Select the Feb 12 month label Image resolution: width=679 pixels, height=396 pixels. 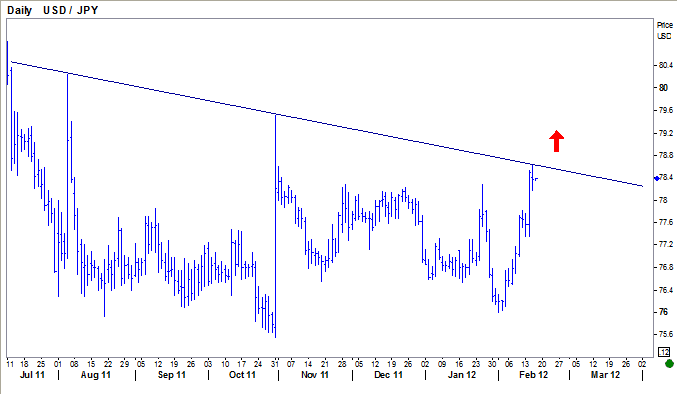(534, 375)
